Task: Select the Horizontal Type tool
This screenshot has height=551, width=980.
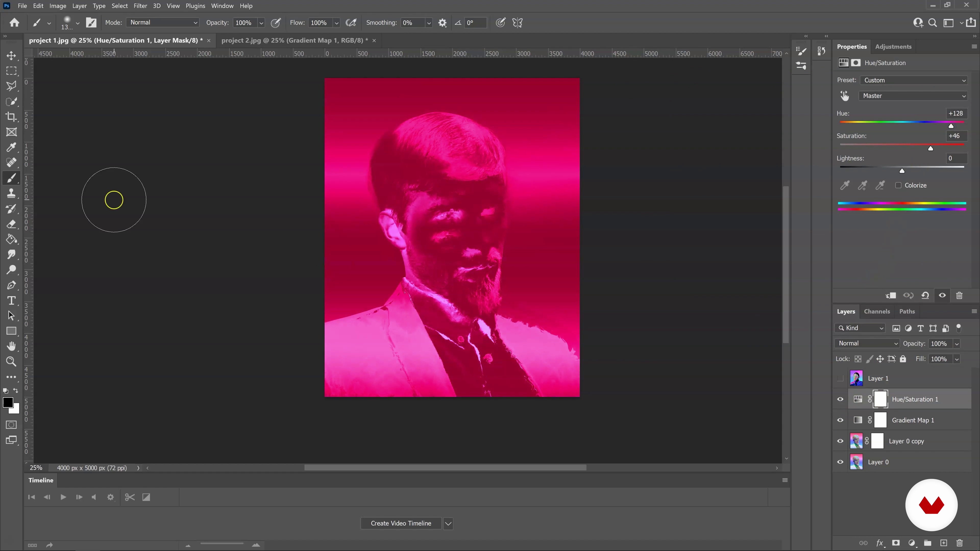Action: (11, 301)
